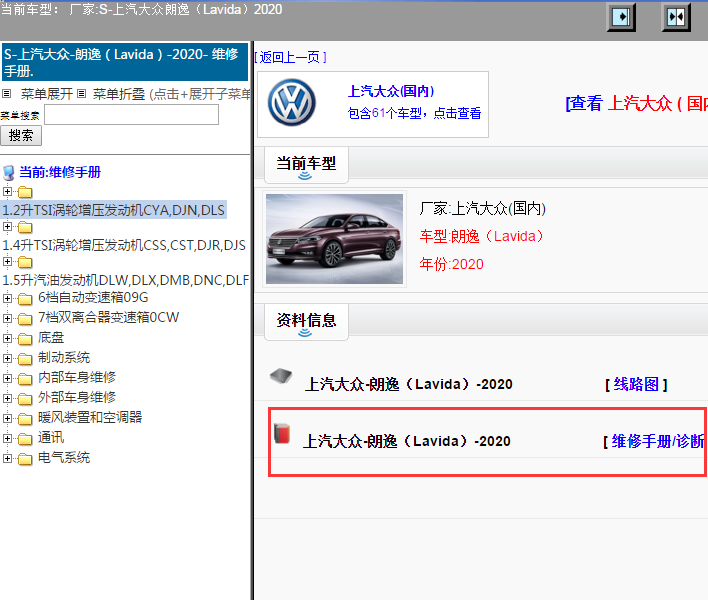Expand the 7档双离合器变速箱0CW node

click(x=8, y=318)
